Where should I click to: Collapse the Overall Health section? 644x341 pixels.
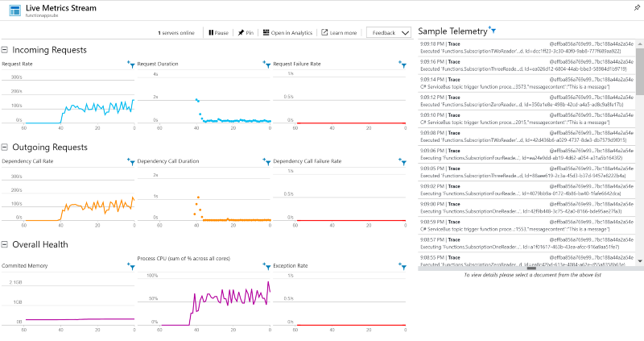(5, 244)
